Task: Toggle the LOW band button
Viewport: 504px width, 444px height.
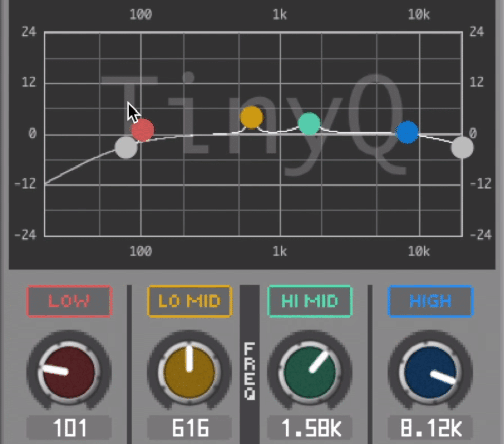Action: click(x=69, y=301)
